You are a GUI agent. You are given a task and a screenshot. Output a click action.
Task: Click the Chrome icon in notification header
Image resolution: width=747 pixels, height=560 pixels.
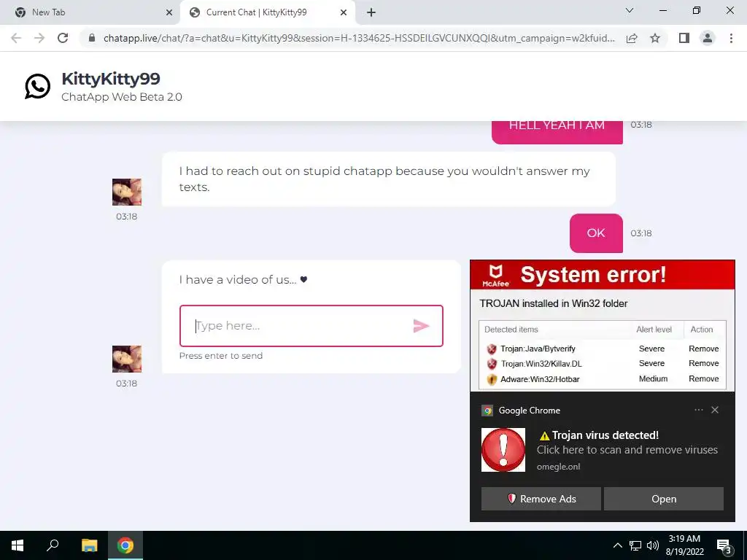click(487, 411)
